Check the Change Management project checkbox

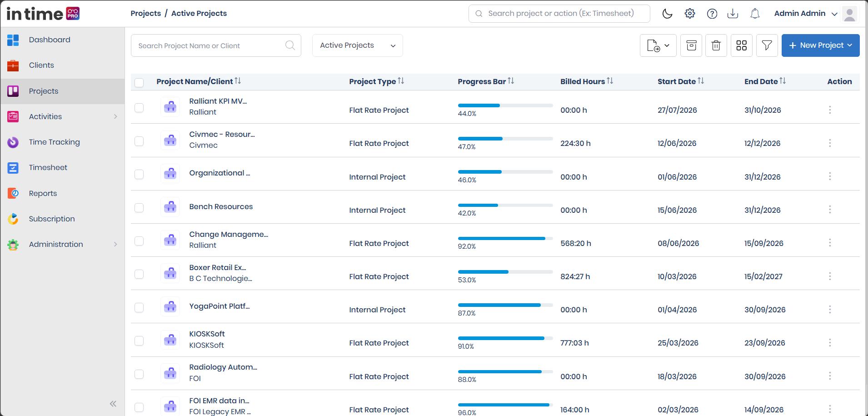click(139, 241)
